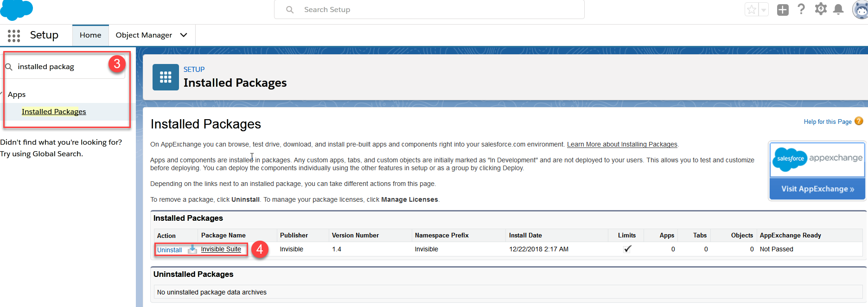Click the package download icon beside Invisible Suite

tap(192, 249)
